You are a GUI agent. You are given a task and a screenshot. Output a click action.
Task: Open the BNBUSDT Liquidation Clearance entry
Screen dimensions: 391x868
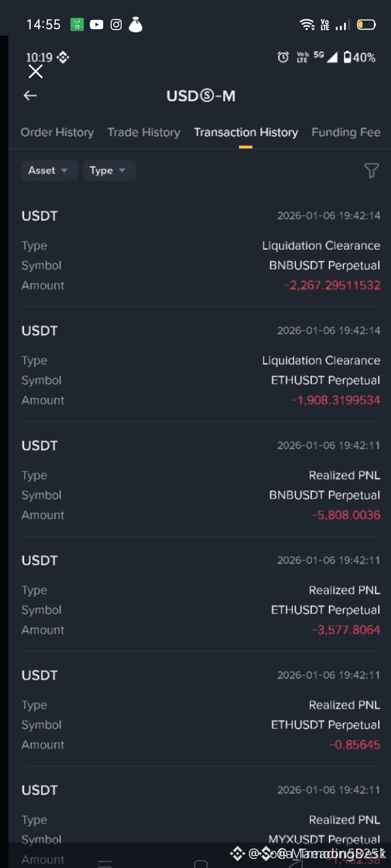(201, 251)
